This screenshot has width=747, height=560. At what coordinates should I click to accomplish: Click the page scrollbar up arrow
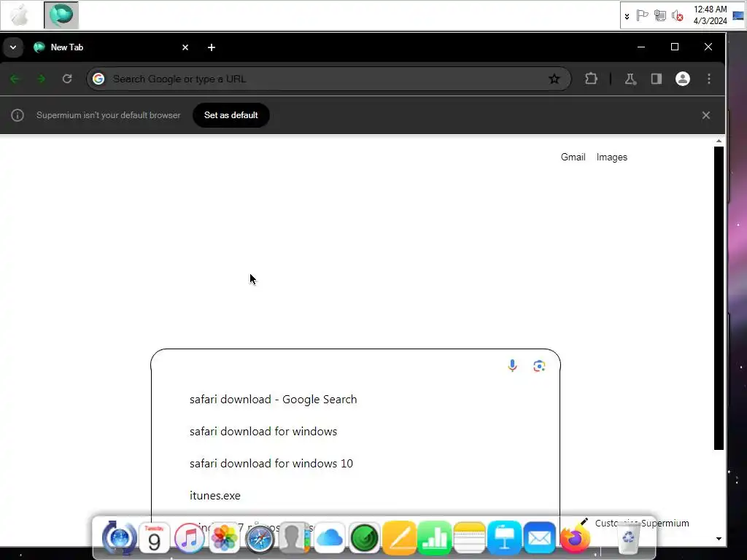coord(719,141)
